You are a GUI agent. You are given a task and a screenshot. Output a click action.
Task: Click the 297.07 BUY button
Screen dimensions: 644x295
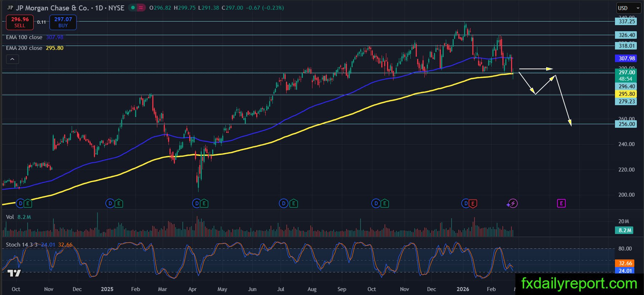tap(63, 22)
